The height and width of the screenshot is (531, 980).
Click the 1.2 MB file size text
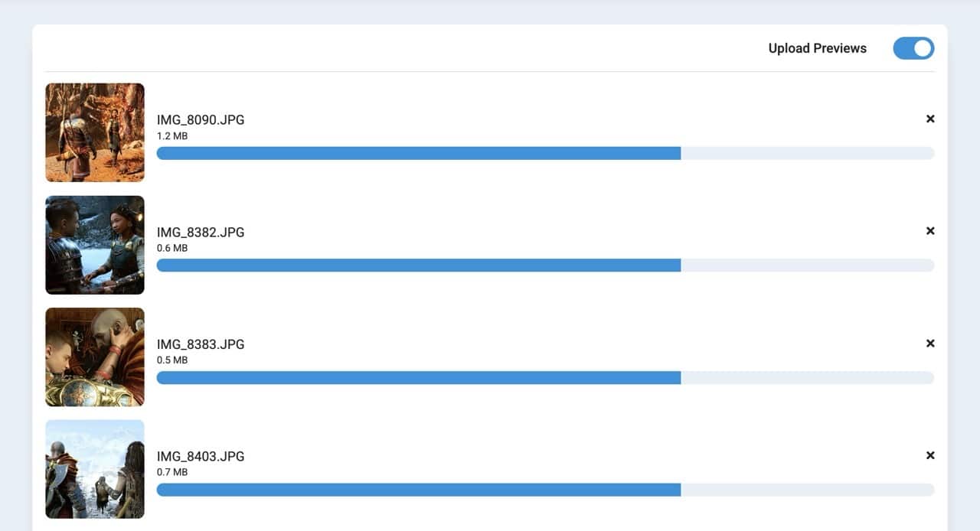click(x=172, y=136)
